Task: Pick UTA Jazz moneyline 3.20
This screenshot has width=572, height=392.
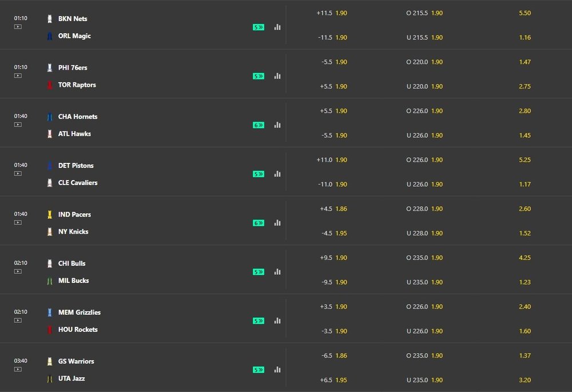Action: point(525,380)
